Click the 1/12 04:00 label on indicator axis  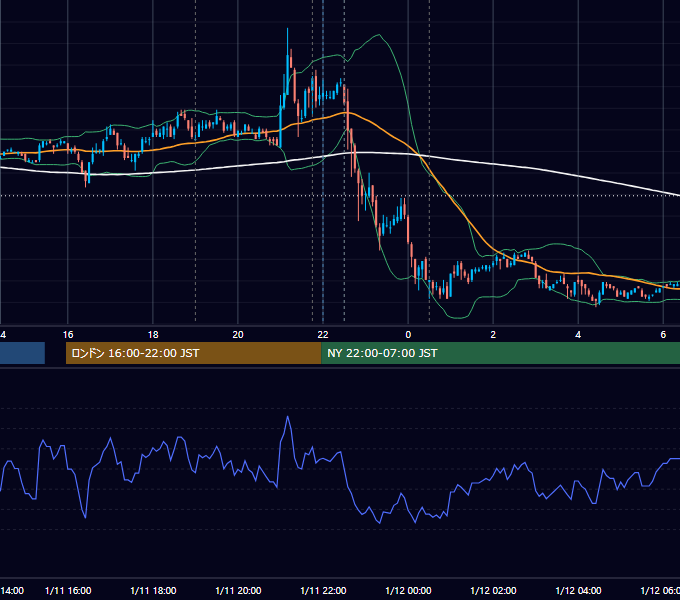pyautogui.click(x=578, y=590)
